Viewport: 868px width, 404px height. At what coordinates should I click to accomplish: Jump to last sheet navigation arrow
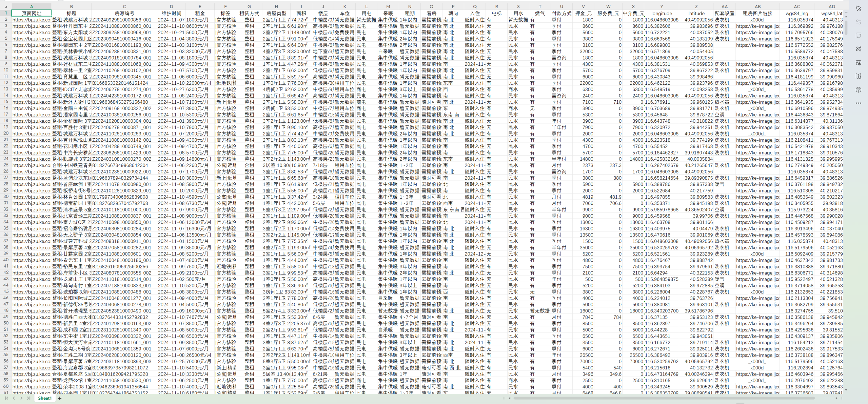[28, 398]
